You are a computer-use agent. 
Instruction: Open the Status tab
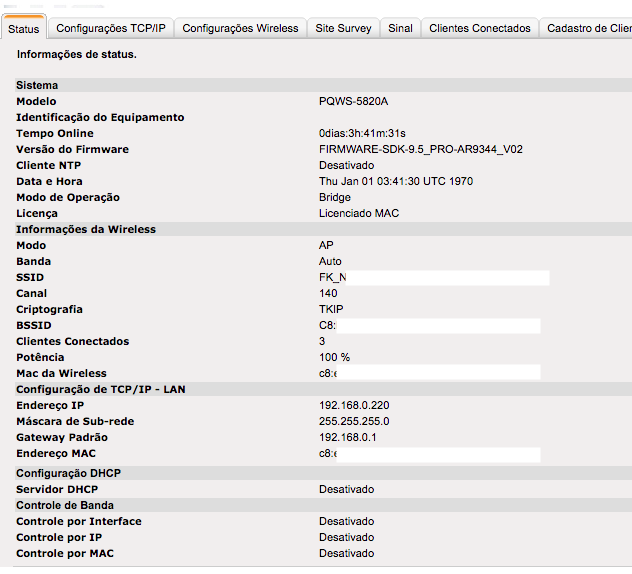point(23,29)
